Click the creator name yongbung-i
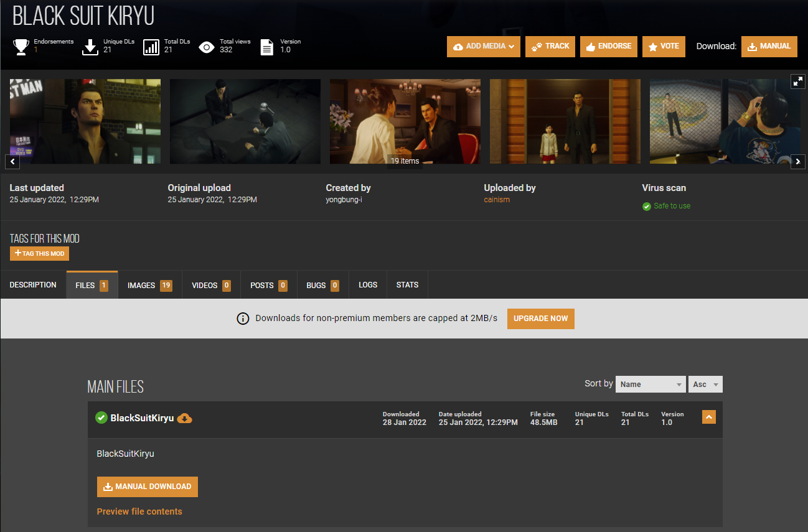 click(344, 200)
